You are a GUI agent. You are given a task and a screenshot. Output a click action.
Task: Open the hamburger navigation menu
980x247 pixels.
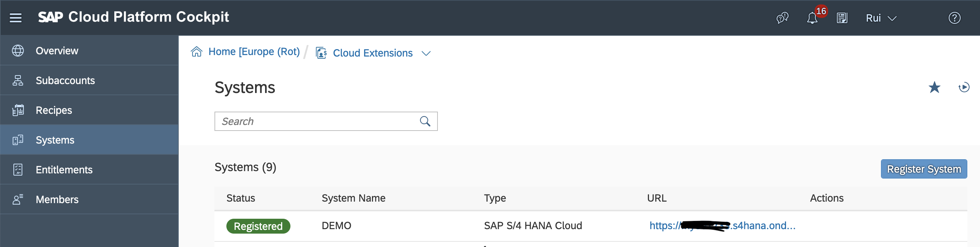click(16, 18)
